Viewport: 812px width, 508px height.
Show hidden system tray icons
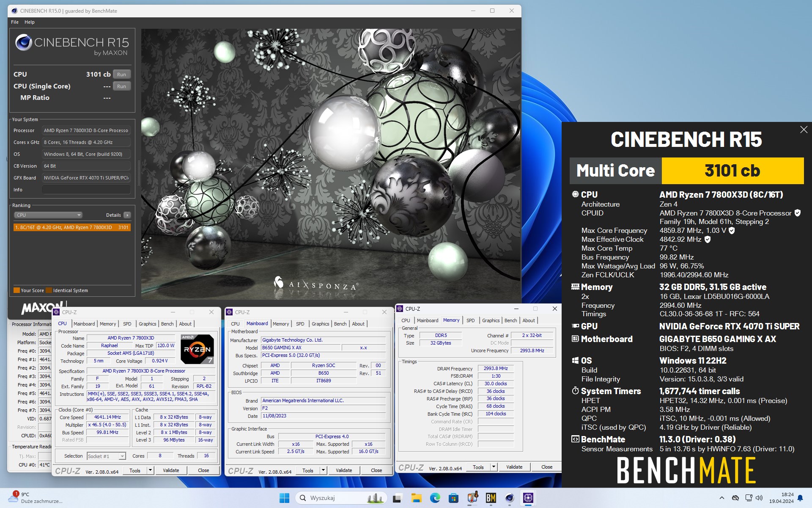(721, 498)
